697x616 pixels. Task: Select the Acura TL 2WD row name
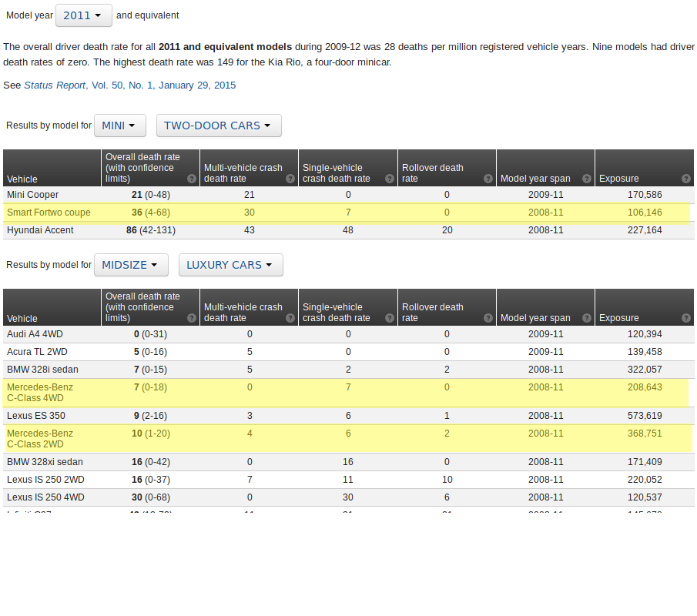37,352
